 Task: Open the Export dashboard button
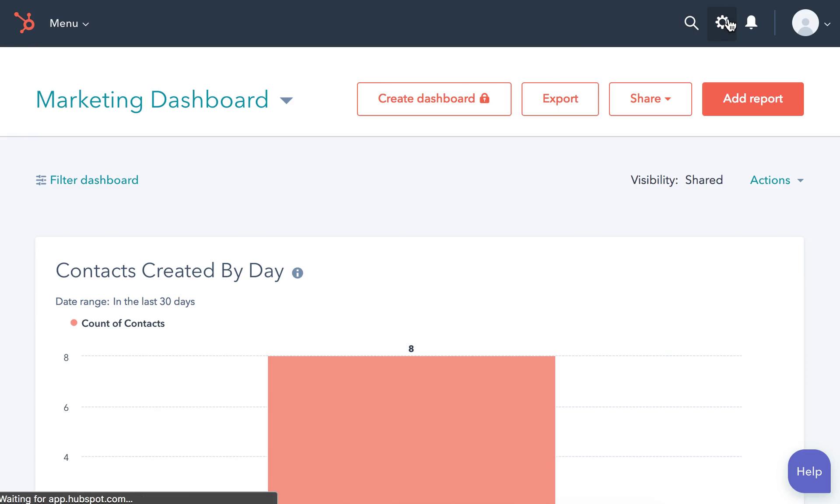pyautogui.click(x=560, y=99)
